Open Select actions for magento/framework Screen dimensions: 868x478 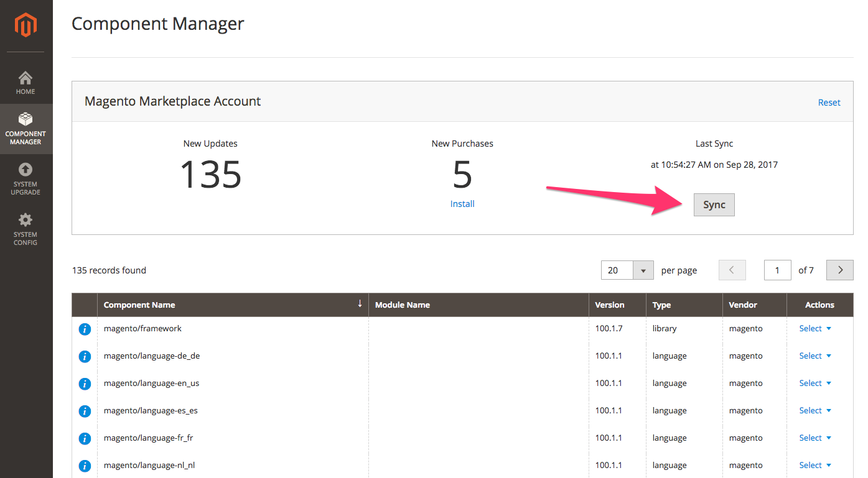coord(815,328)
